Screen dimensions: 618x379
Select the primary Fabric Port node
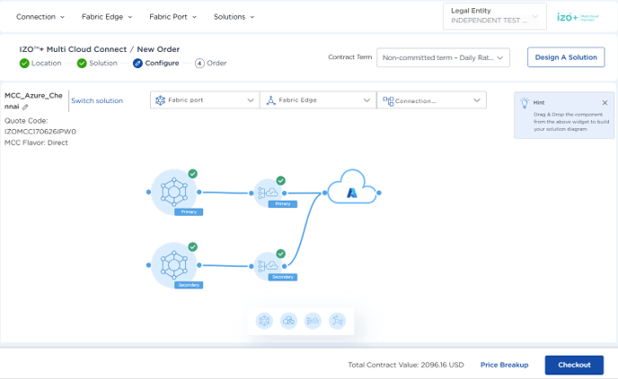coord(174,192)
